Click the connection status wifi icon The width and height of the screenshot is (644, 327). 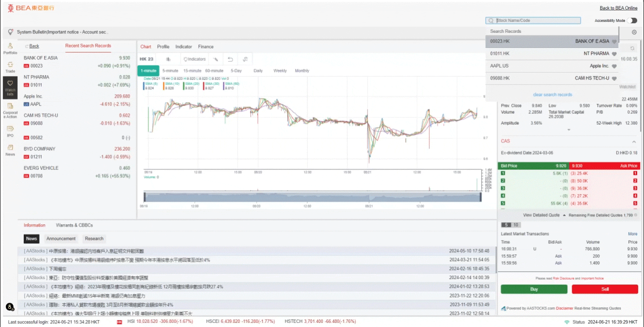pos(567,322)
